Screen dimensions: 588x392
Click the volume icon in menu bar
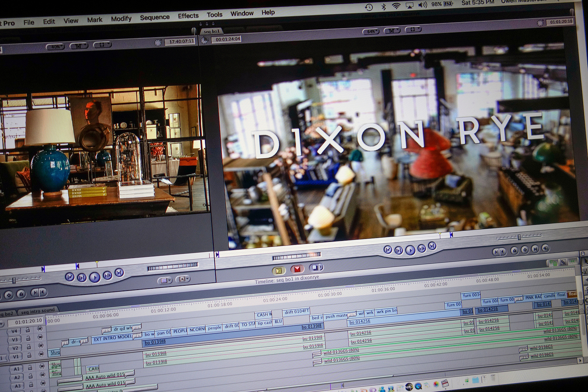click(422, 5)
